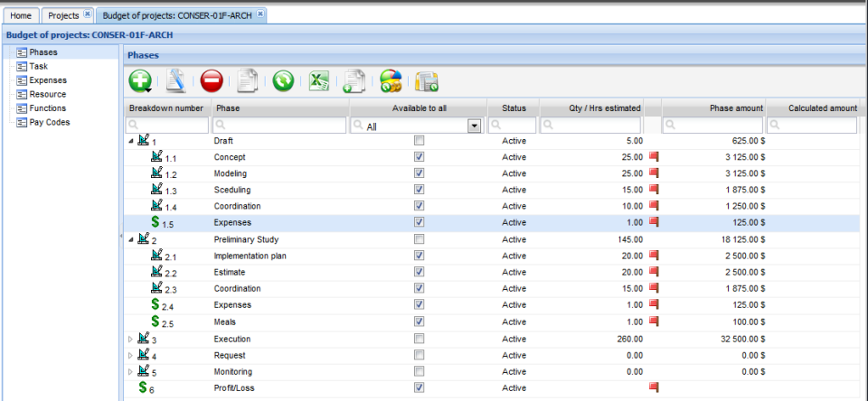Image resolution: width=868 pixels, height=401 pixels.
Task: Click the phase icon for row 1.1
Action: pos(157,156)
